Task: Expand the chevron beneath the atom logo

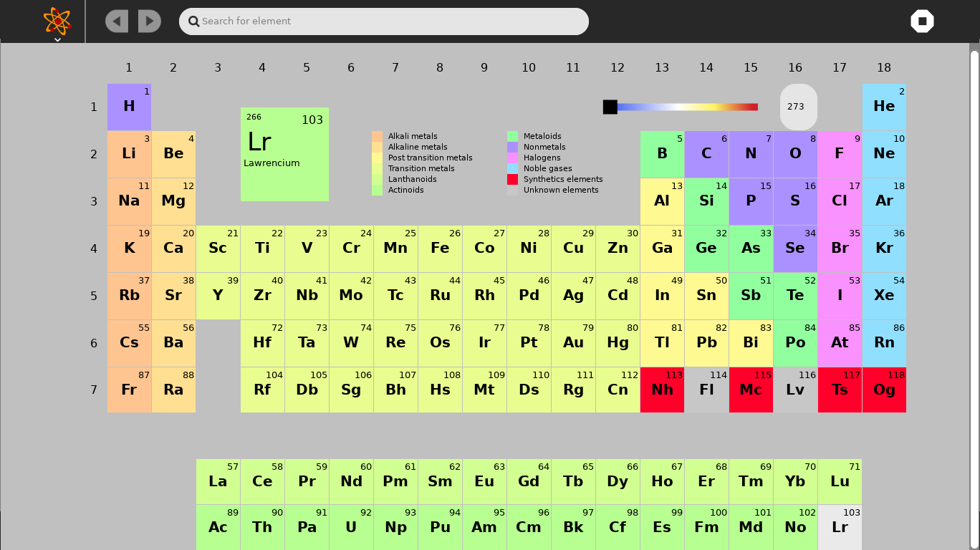Action: click(x=57, y=40)
